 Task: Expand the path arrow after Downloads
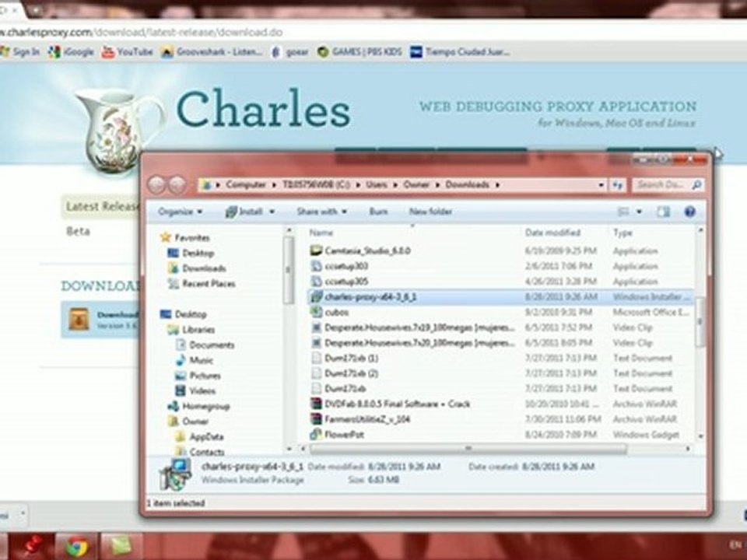click(497, 185)
